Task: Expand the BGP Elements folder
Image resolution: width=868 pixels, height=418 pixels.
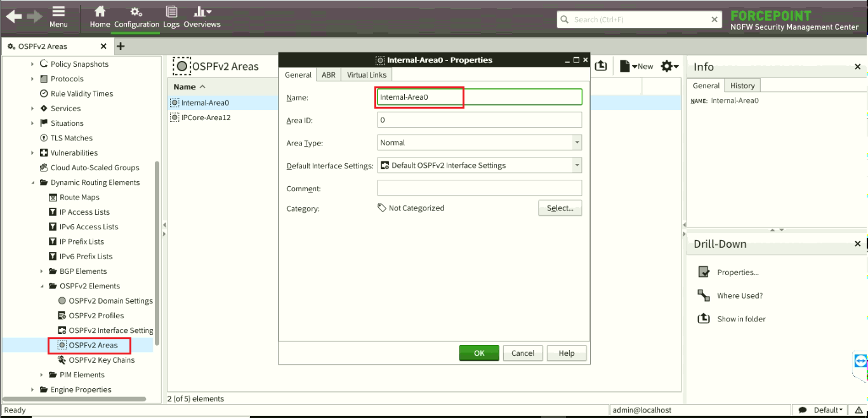Action: [42, 271]
